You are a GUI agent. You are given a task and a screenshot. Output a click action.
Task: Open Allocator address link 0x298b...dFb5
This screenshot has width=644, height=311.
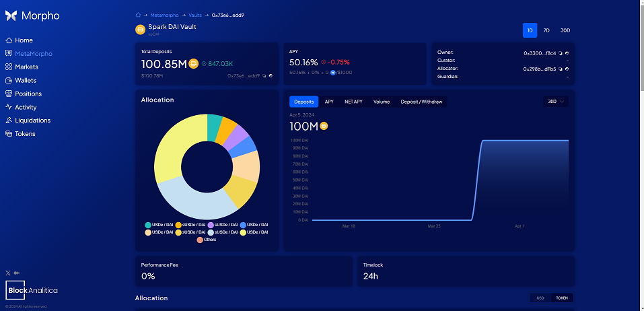click(x=540, y=69)
